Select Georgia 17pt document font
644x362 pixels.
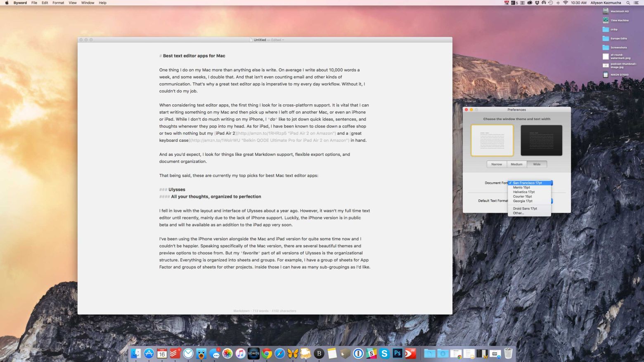523,201
